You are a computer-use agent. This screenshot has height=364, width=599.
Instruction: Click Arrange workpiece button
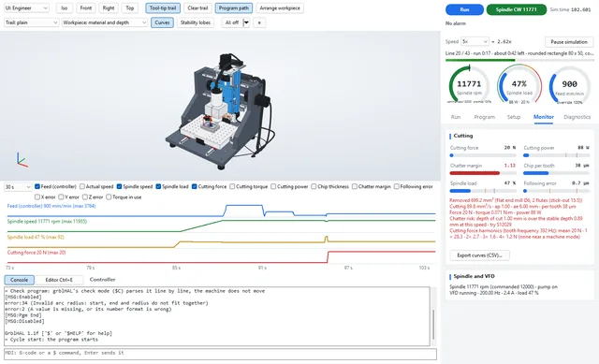pos(280,8)
